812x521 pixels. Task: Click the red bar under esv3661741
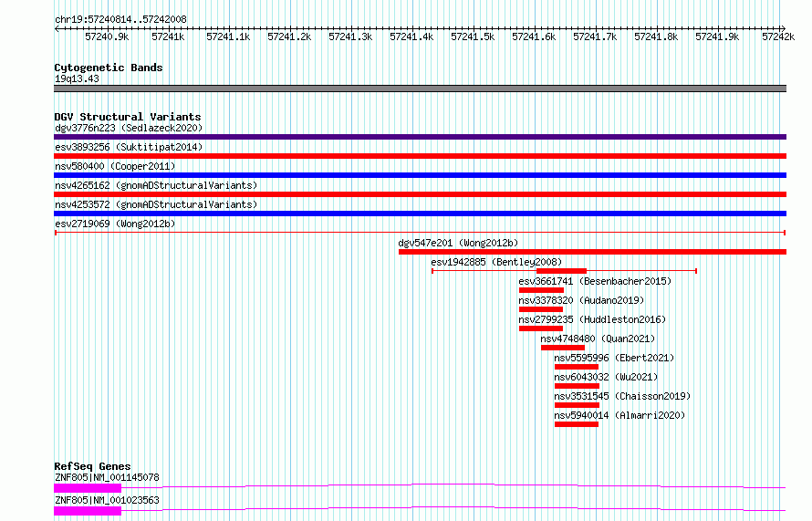point(541,290)
